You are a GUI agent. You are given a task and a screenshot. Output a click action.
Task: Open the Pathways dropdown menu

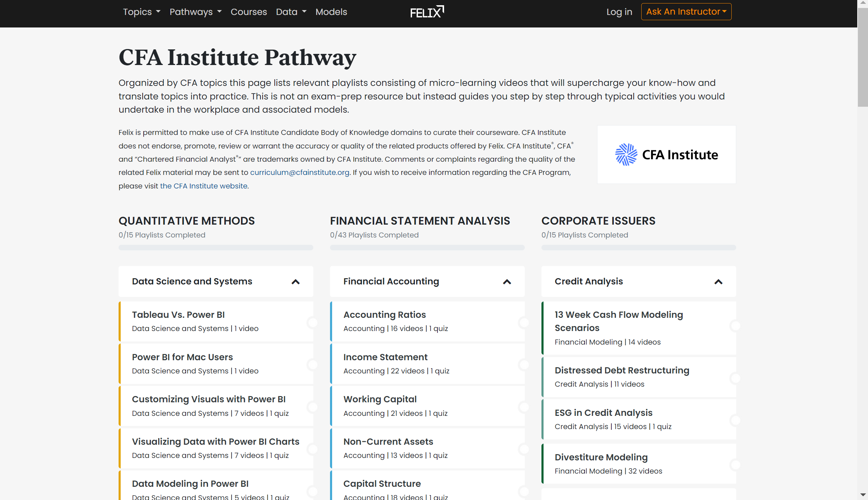pyautogui.click(x=195, y=12)
